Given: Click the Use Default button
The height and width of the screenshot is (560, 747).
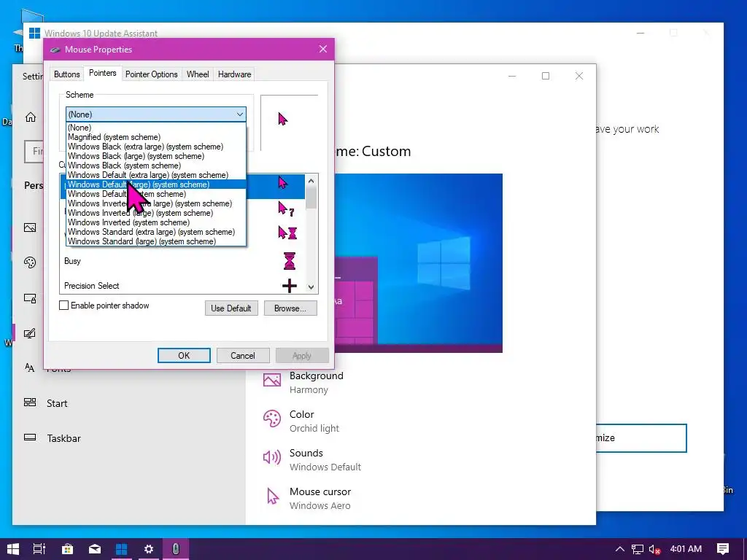Looking at the screenshot, I should (231, 308).
